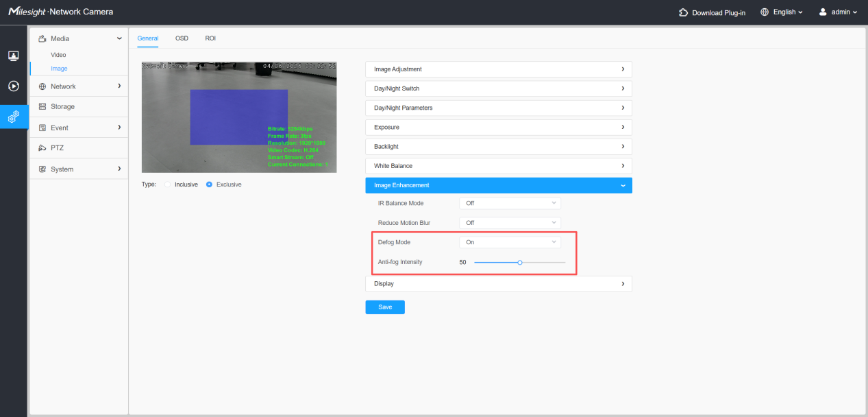The width and height of the screenshot is (868, 417).
Task: Expand the Exposure section
Action: pos(499,128)
